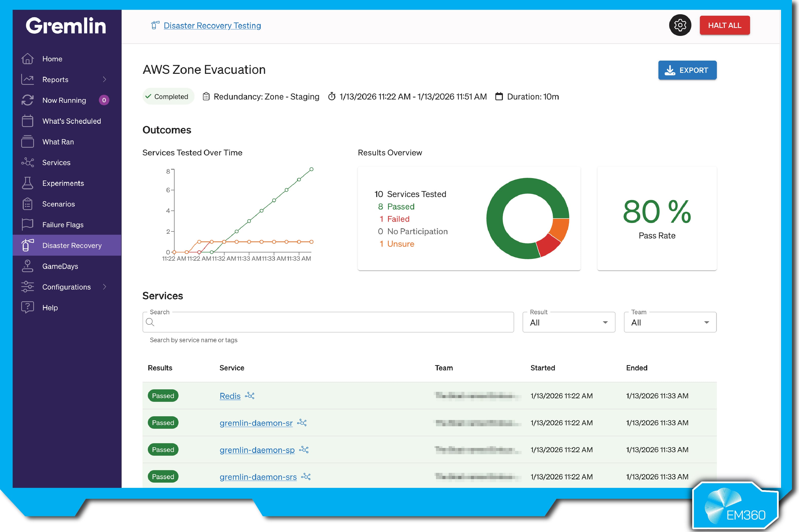Open the Experiments section via flask icon
Image resolution: width=799 pixels, height=532 pixels.
click(27, 183)
